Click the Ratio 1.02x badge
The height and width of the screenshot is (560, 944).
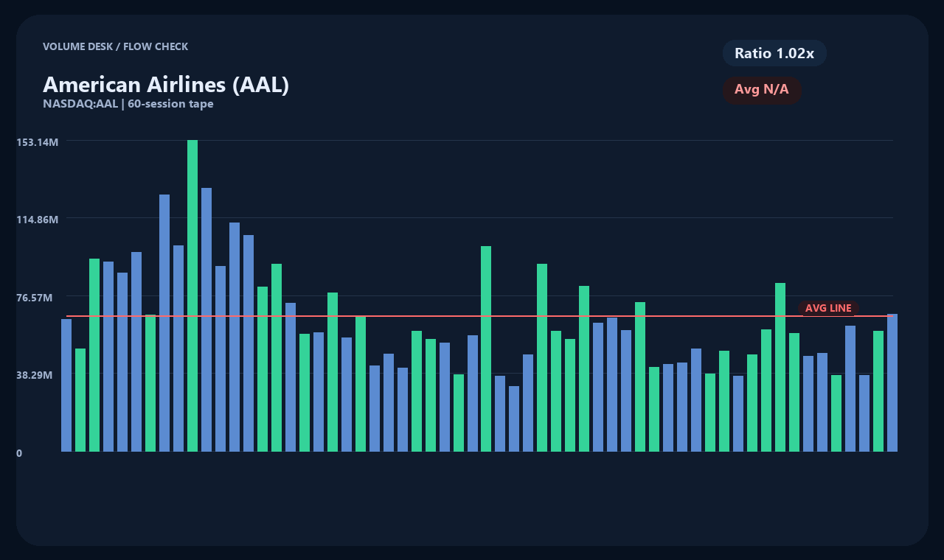(x=774, y=53)
